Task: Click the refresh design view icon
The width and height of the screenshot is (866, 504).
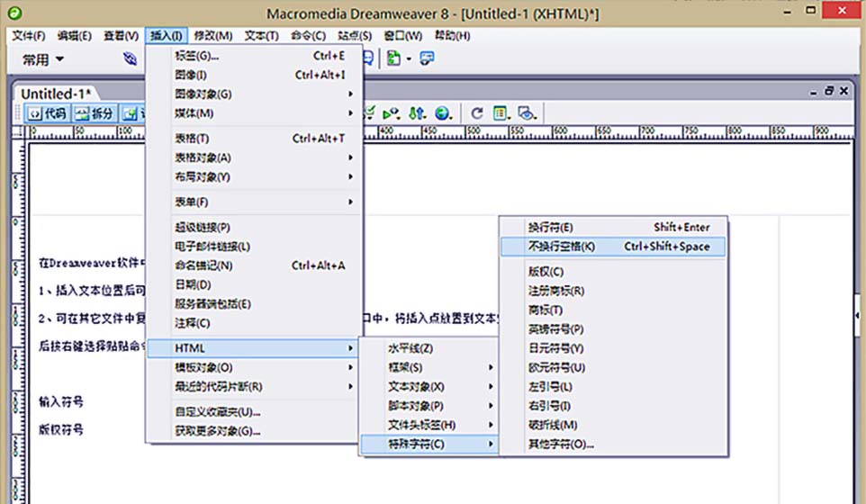Action: 476,113
